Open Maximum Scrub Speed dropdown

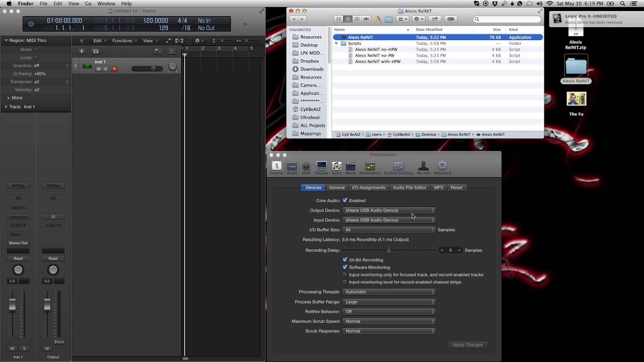(389, 321)
